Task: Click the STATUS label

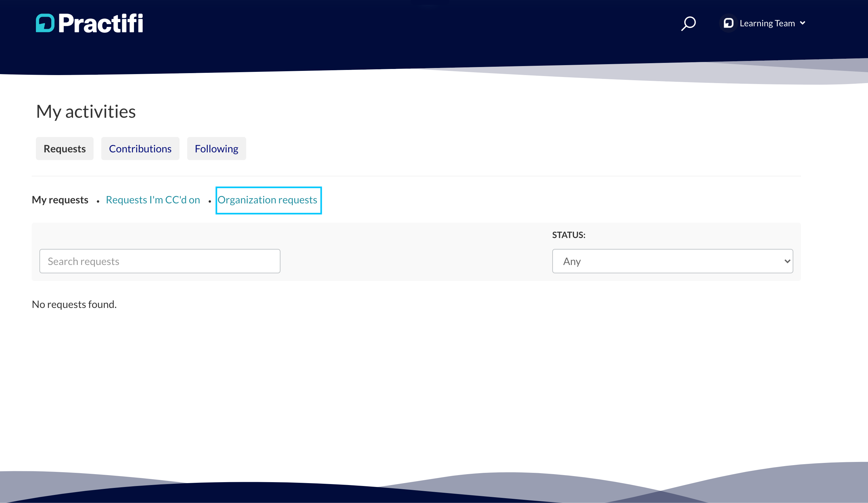Action: tap(569, 235)
